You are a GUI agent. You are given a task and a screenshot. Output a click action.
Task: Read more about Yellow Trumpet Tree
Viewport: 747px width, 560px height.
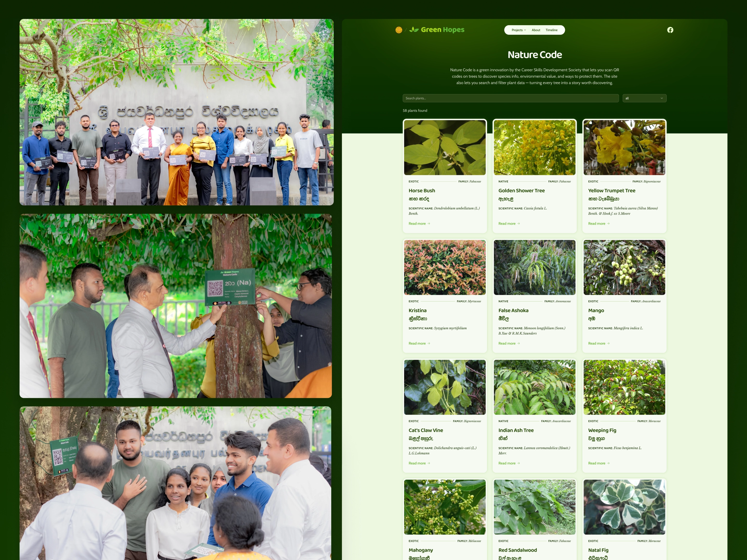point(599,223)
